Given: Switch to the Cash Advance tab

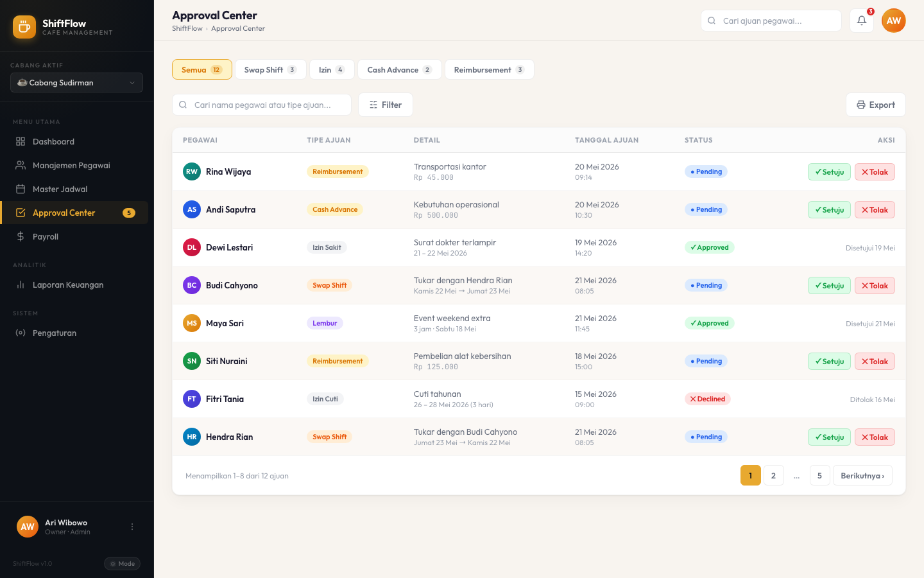Looking at the screenshot, I should (399, 69).
